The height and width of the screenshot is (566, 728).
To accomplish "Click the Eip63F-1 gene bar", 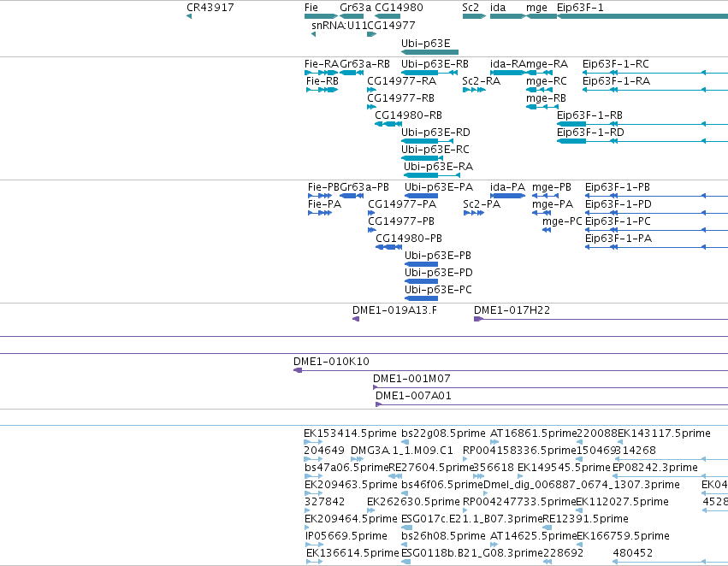I will [x=642, y=16].
